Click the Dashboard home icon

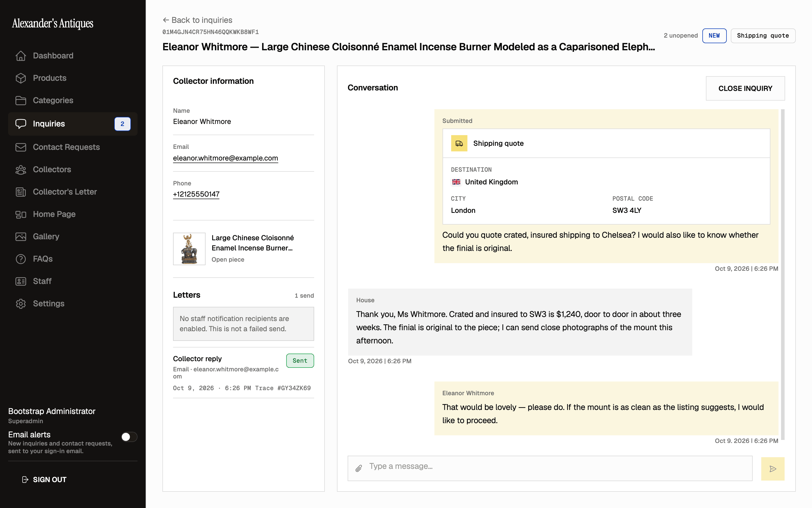point(21,56)
